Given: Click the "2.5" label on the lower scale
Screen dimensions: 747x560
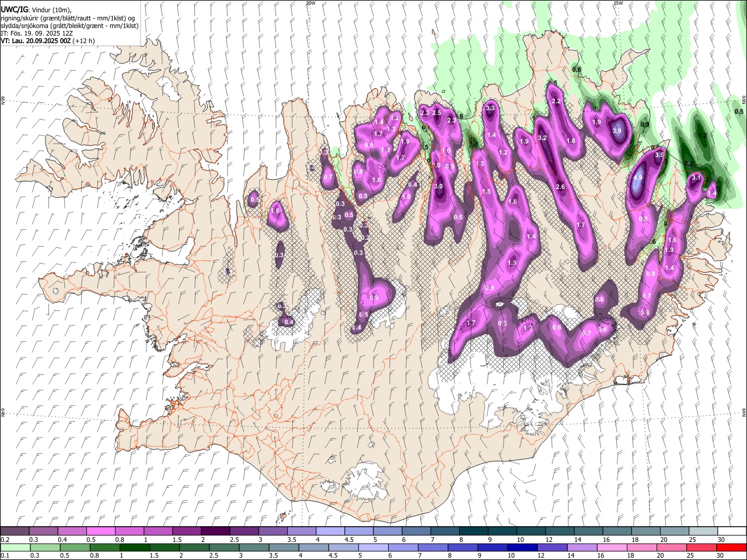Looking at the screenshot, I should click(x=214, y=555).
